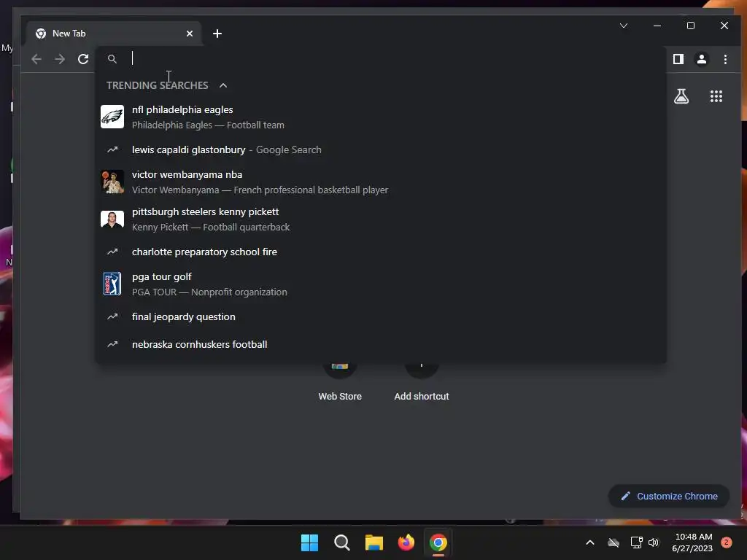Collapse the Trending Searches section

[223, 85]
